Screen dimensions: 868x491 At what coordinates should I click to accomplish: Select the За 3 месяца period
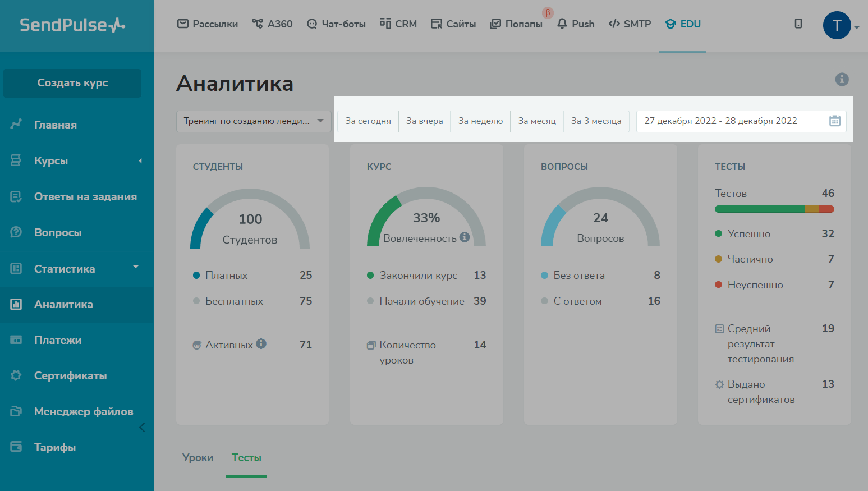point(596,121)
